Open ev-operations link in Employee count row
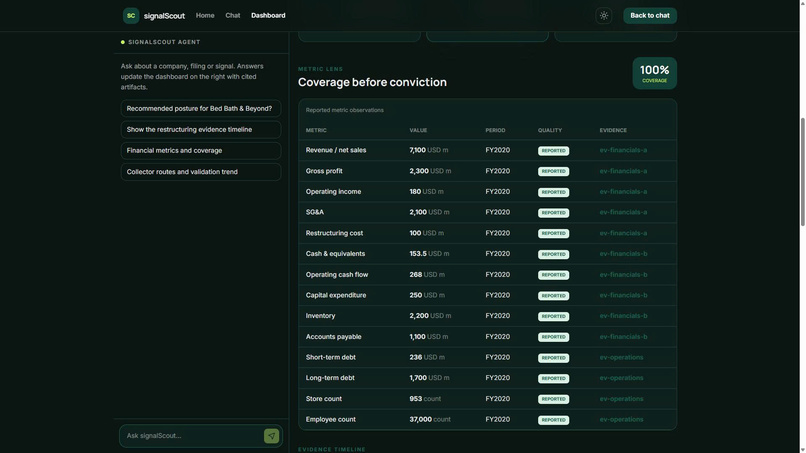Screen dimensions: 806x453 click(621, 420)
